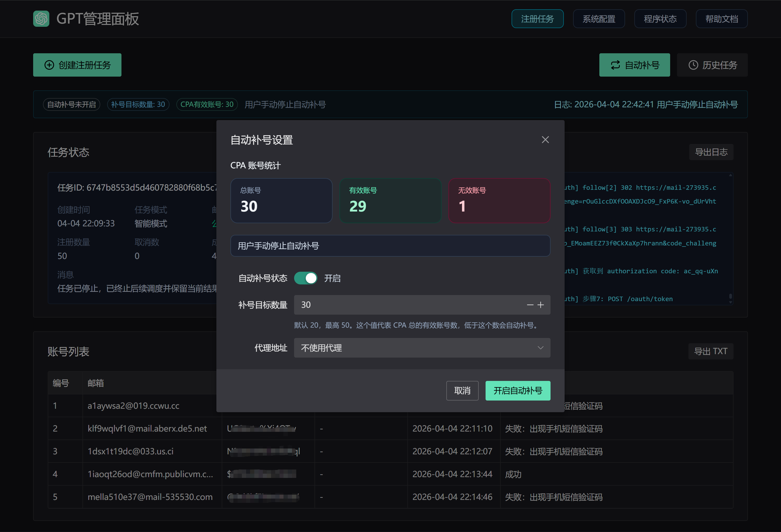
Task: Click the 日志 timestamp text in status bar
Action: [646, 104]
